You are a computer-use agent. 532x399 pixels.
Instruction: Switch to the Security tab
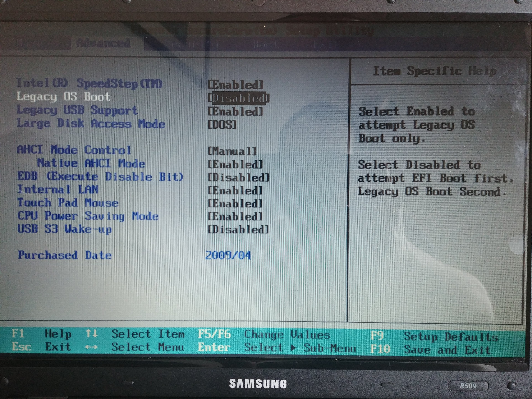[x=191, y=44]
